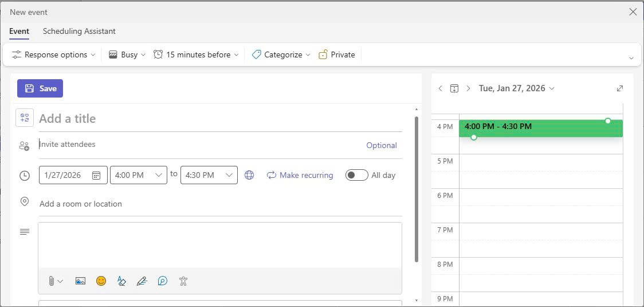Insert a picture using the image icon

(80, 281)
